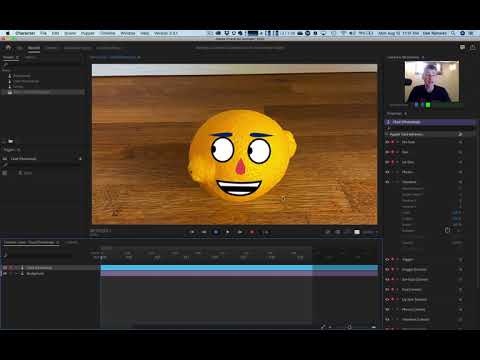Click the chat bubble icon at top right
Image resolution: width=480 pixels, height=360 pixels.
(x=462, y=48)
